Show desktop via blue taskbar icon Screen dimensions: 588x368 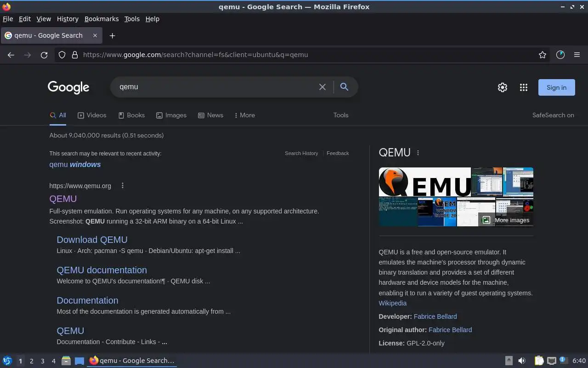(x=79, y=361)
